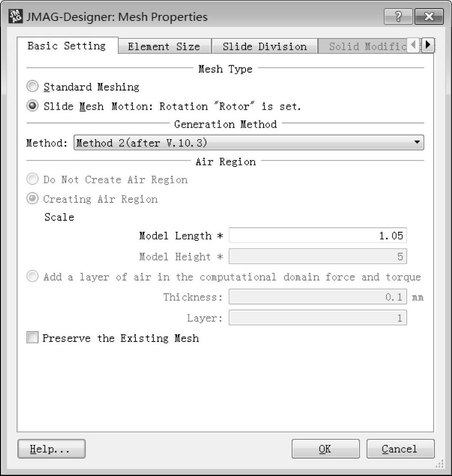Screen dimensions: 452x476
Task: Open the Element Size tab
Action: [x=164, y=47]
